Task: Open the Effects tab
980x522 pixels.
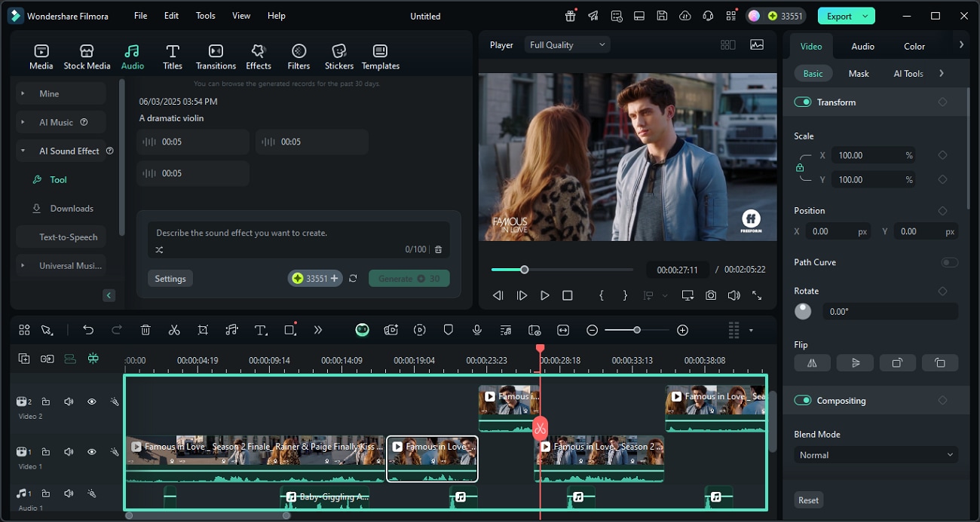Action: pyautogui.click(x=259, y=56)
